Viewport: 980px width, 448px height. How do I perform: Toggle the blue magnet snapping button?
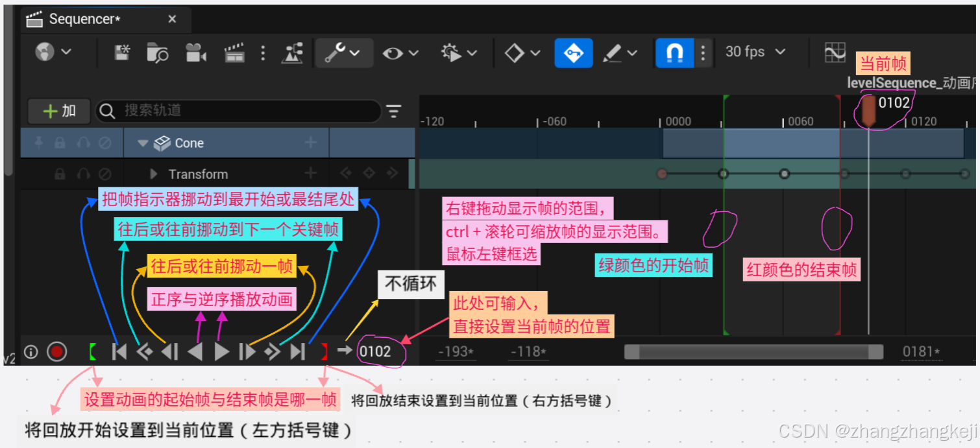coord(675,53)
